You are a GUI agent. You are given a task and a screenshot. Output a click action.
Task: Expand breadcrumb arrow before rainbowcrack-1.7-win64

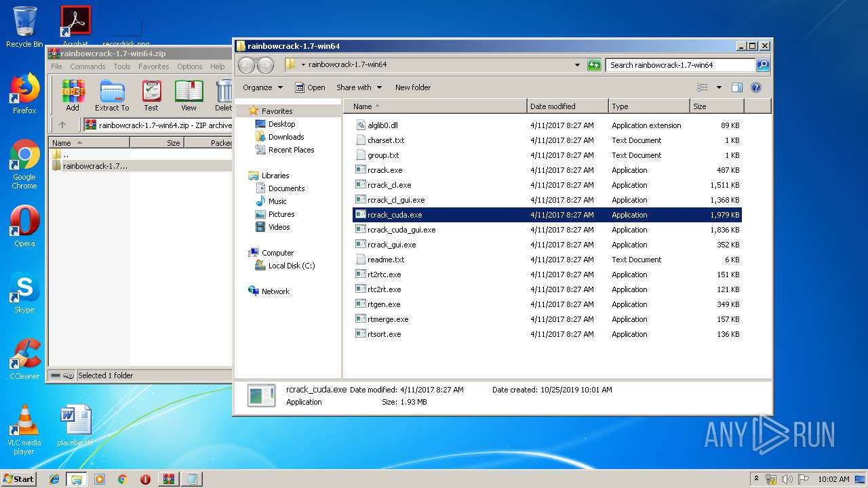[x=303, y=65]
